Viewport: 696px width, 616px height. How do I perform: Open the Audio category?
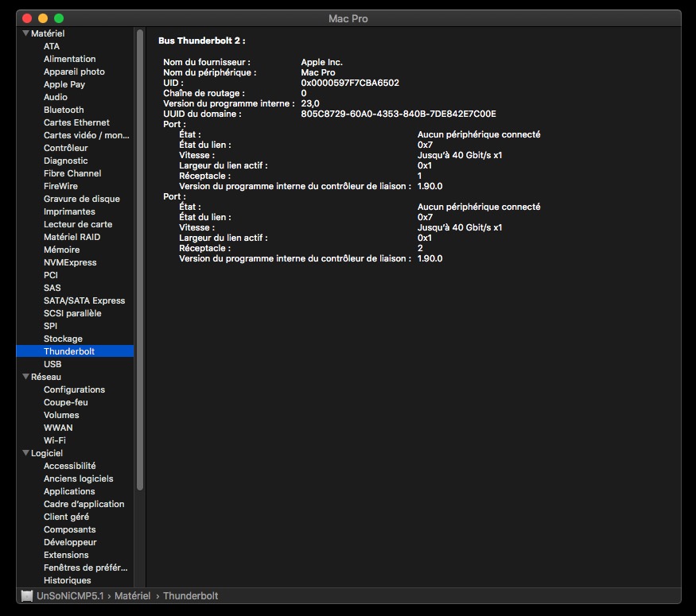click(x=56, y=97)
